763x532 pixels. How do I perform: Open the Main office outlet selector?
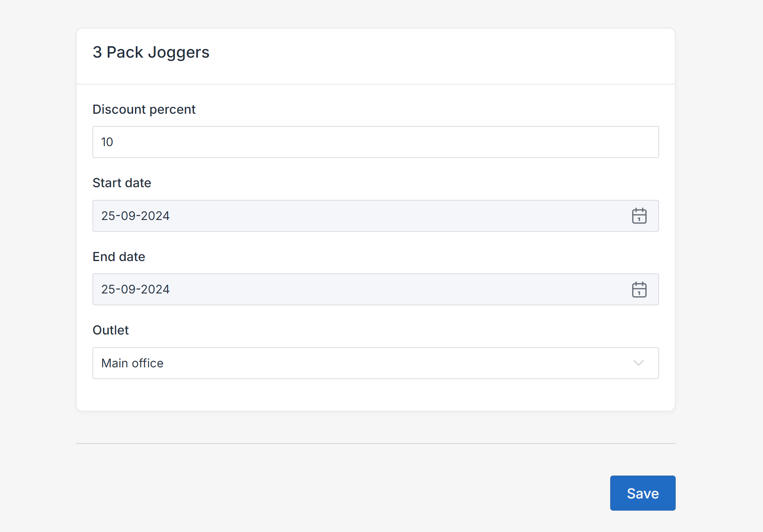point(355,363)
